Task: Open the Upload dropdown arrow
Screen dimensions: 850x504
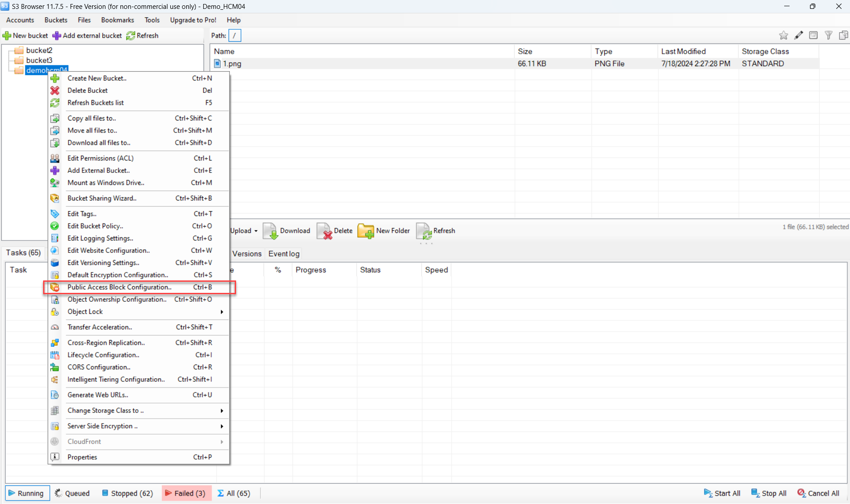Action: coord(256,231)
